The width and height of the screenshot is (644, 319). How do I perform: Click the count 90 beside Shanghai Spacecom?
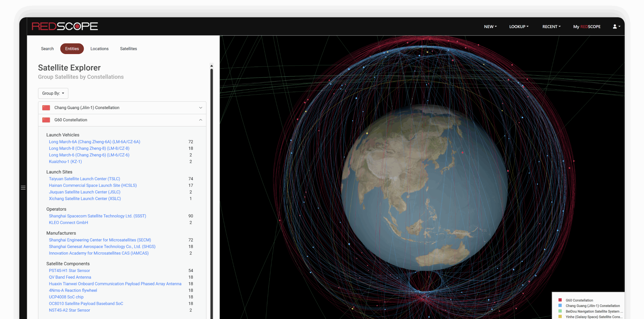191,216
